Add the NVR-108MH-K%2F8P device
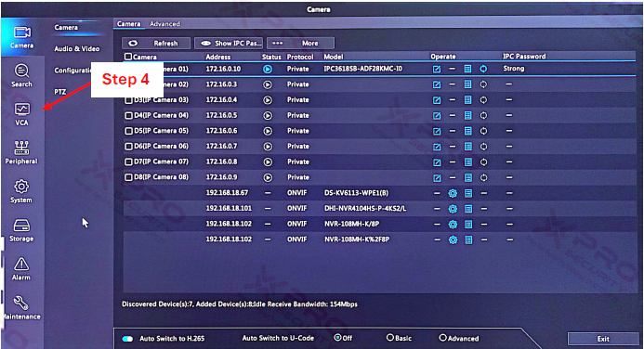 [453, 239]
